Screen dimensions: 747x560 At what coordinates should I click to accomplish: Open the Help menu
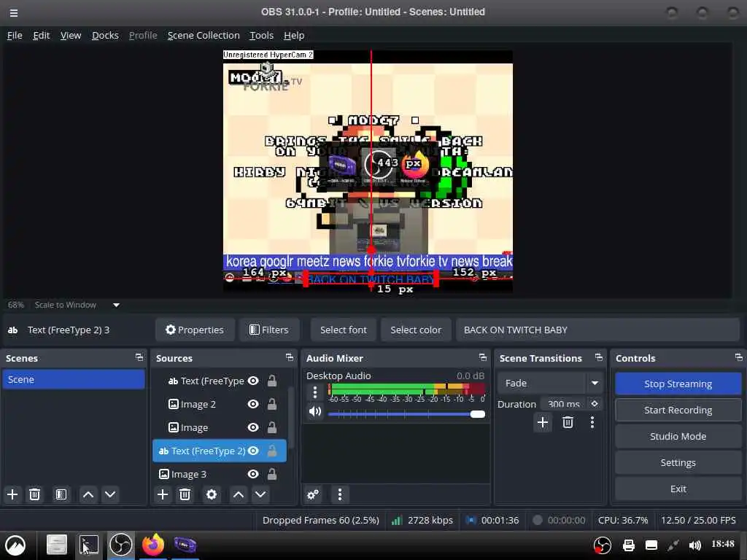pos(294,35)
